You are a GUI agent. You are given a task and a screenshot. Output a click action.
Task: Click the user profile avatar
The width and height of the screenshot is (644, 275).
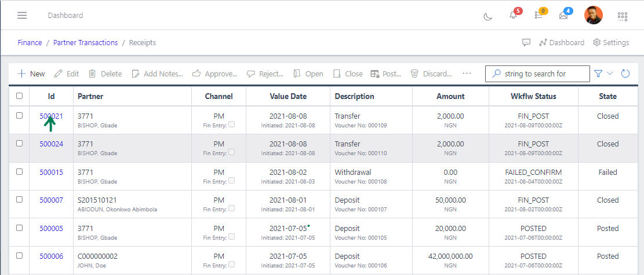click(x=594, y=16)
